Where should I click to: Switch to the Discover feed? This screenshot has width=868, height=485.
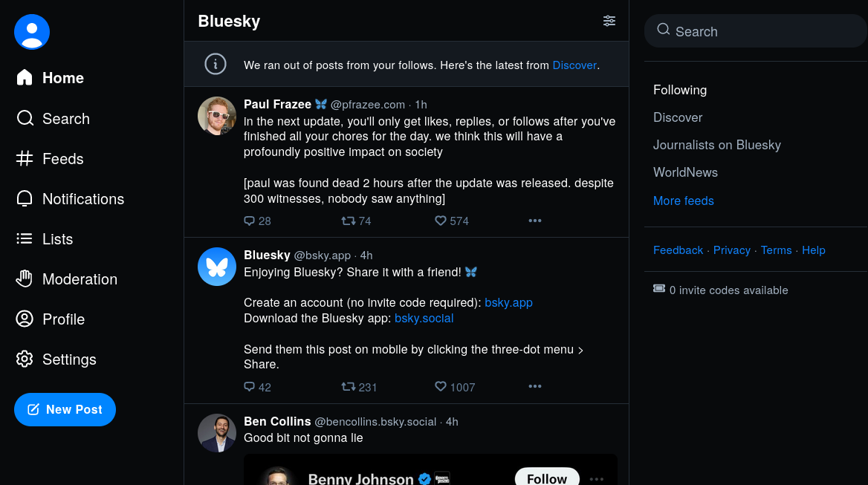pyautogui.click(x=677, y=117)
